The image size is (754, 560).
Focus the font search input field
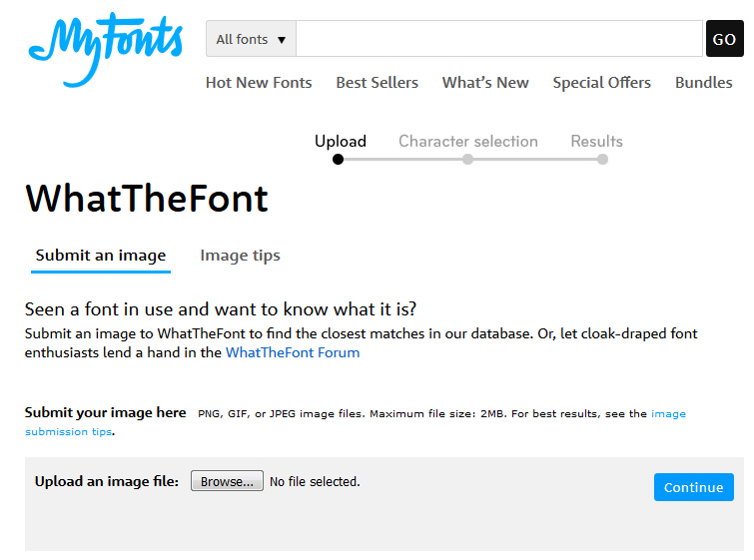click(499, 39)
